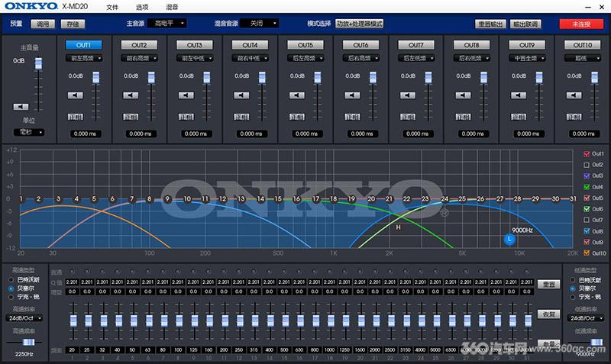
Task: Select EQ node 17 on the curve
Action: (315, 199)
